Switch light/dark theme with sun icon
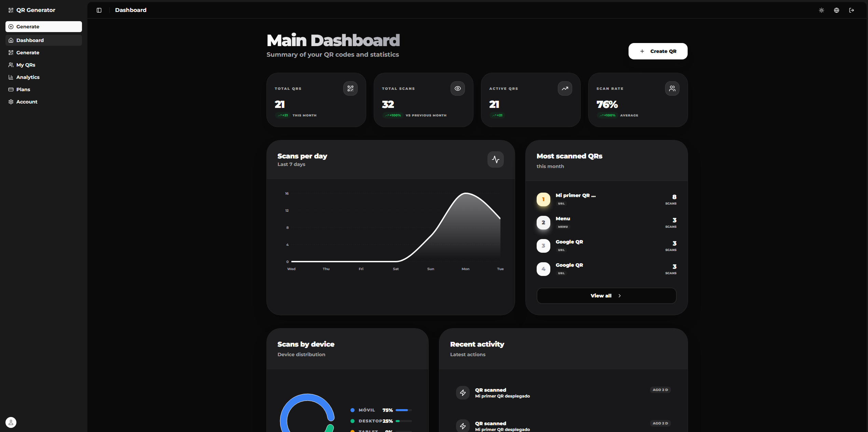 (x=822, y=10)
